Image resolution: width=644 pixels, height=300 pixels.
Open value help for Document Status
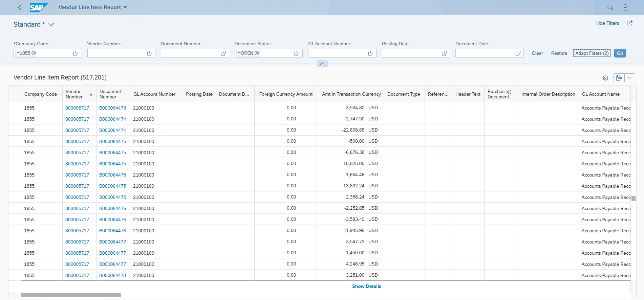tap(297, 53)
